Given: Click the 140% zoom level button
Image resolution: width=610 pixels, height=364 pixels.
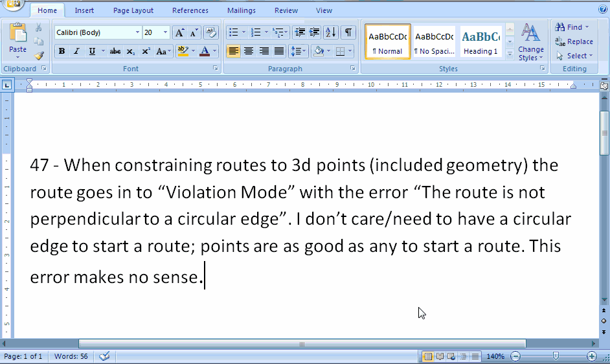Looking at the screenshot, I should click(x=495, y=356).
